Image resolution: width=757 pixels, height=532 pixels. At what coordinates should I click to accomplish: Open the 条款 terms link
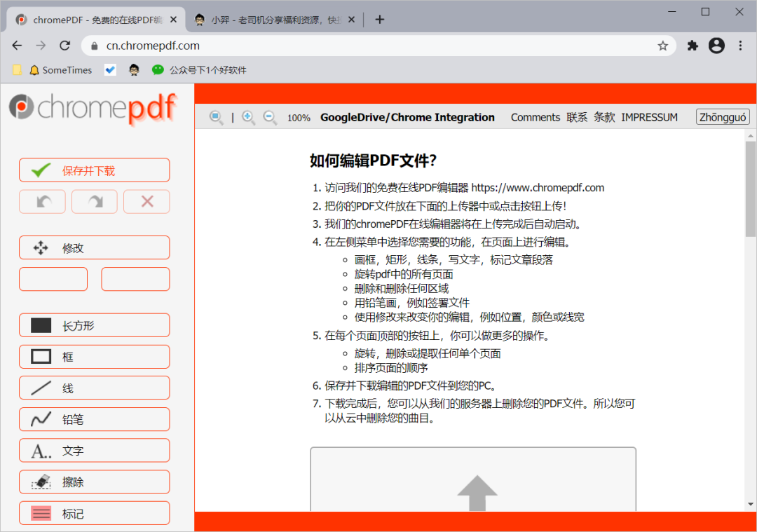604,117
